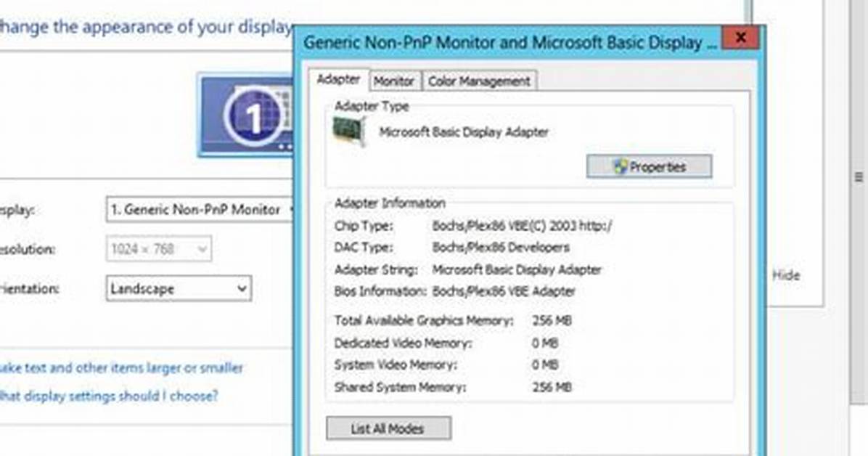
Task: Close the adapter properties dialog
Action: 741,38
